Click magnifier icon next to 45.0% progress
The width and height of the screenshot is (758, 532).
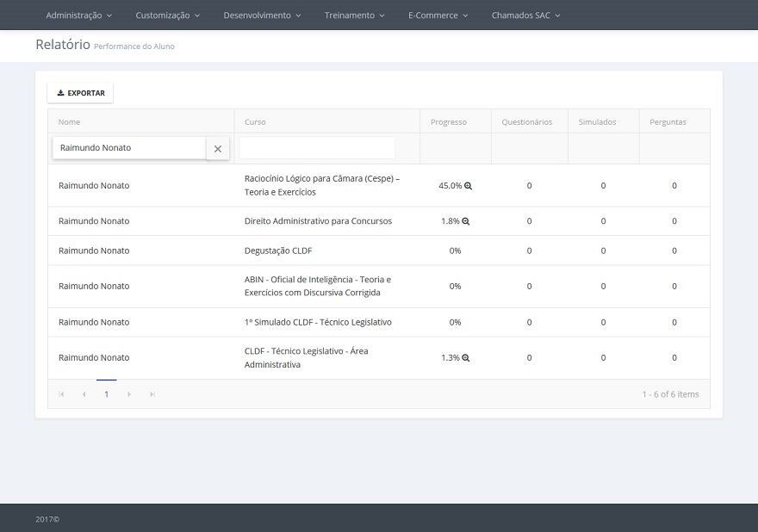coord(469,186)
